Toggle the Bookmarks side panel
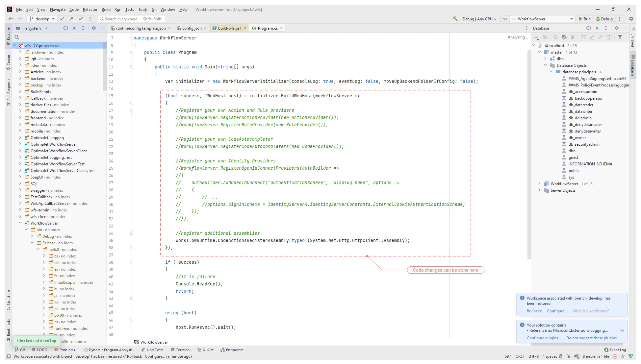Image resolution: width=641 pixels, height=364 pixels. [x=9, y=329]
